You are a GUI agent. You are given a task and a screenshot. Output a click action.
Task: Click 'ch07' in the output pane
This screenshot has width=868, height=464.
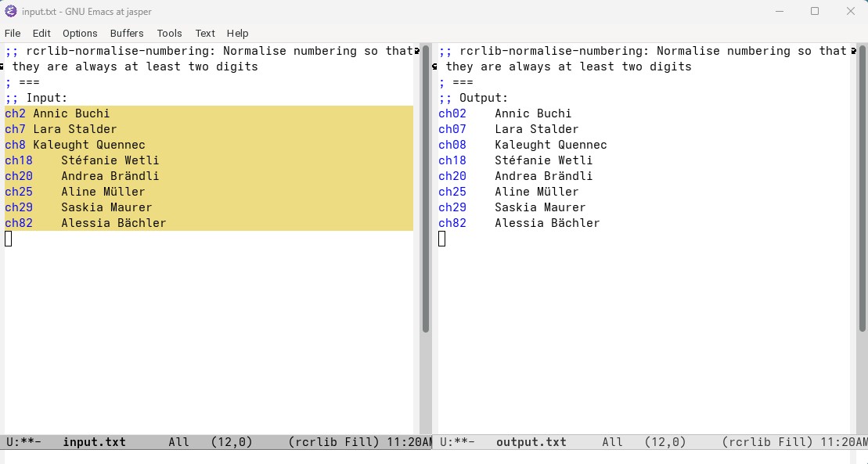click(452, 129)
